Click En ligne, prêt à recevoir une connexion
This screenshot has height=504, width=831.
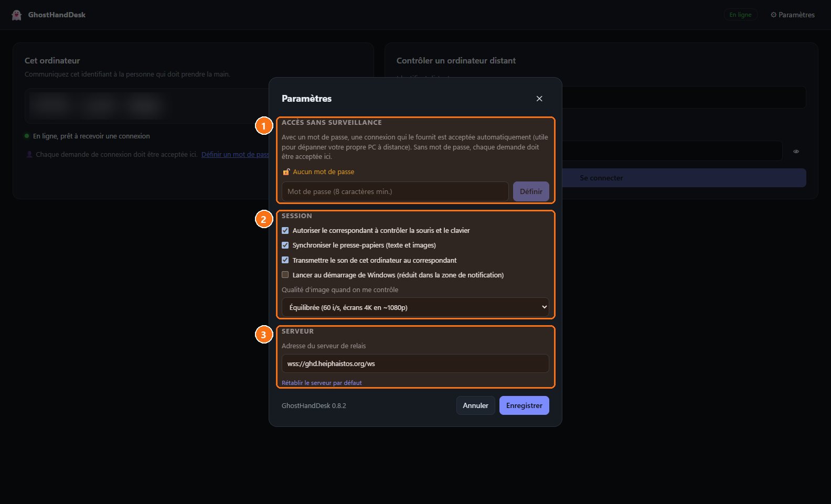point(91,136)
